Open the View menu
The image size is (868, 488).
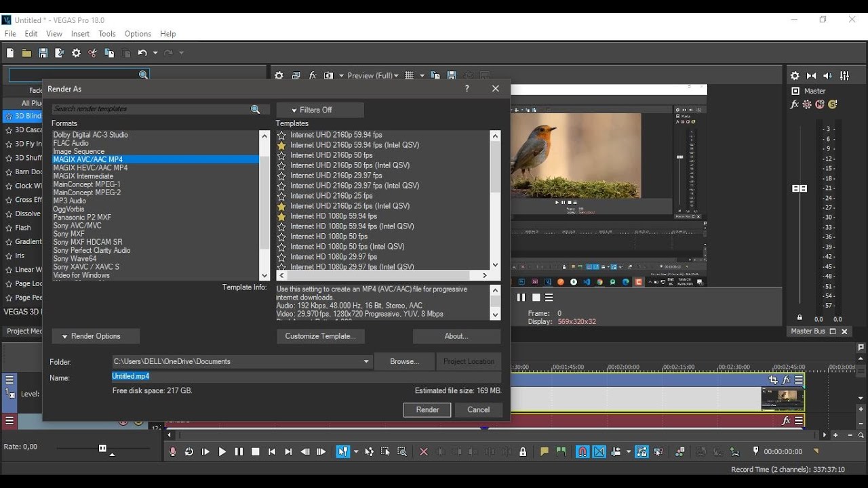click(54, 34)
